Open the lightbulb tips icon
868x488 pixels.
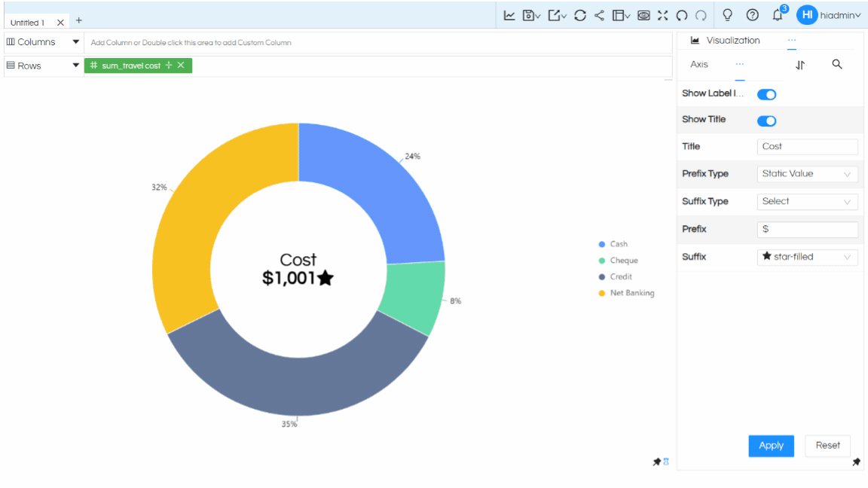pos(727,15)
